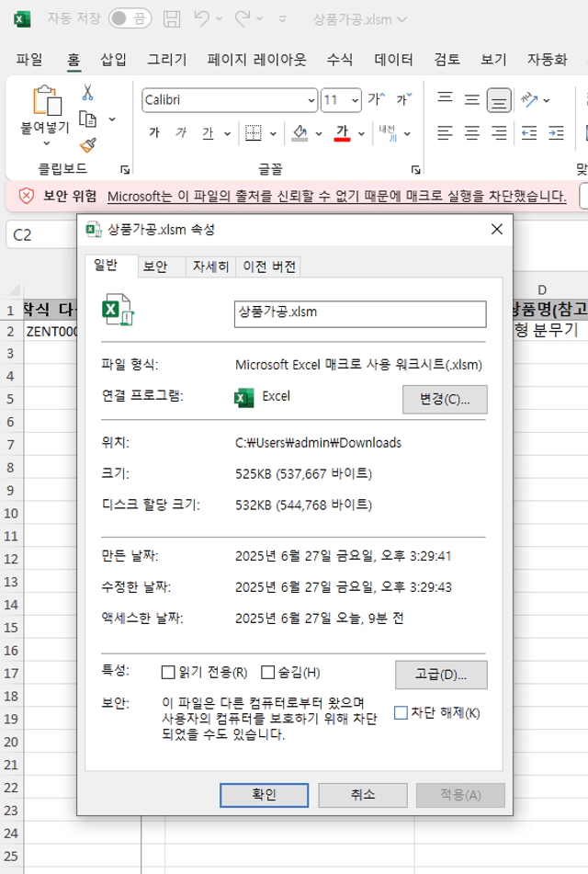The width and height of the screenshot is (588, 874).
Task: Toggle Bold formatting
Action: (154, 132)
